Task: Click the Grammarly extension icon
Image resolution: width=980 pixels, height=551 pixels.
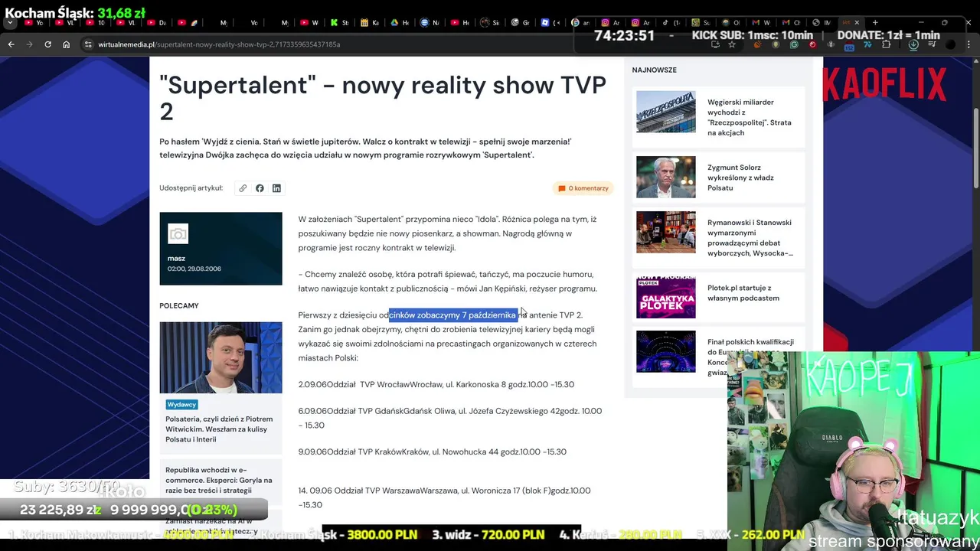Action: (794, 44)
